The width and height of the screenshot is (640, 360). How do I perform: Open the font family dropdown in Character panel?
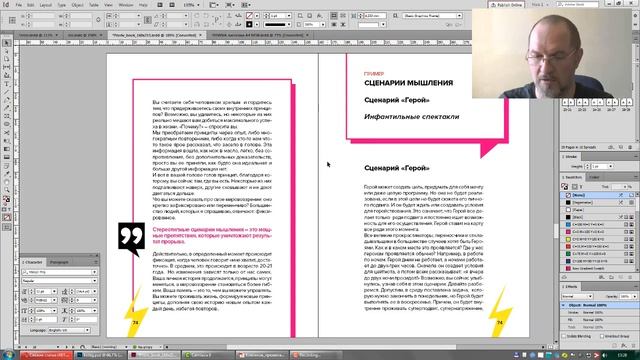coord(94,272)
